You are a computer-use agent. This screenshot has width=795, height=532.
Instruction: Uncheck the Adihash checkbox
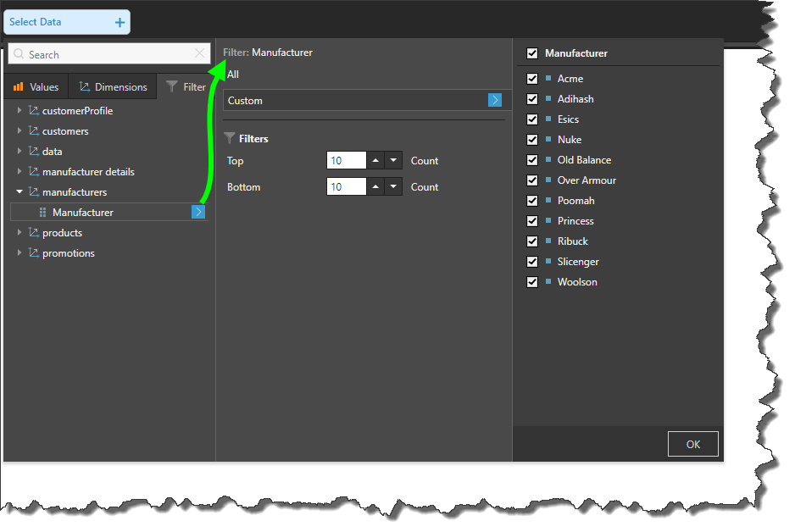532,99
